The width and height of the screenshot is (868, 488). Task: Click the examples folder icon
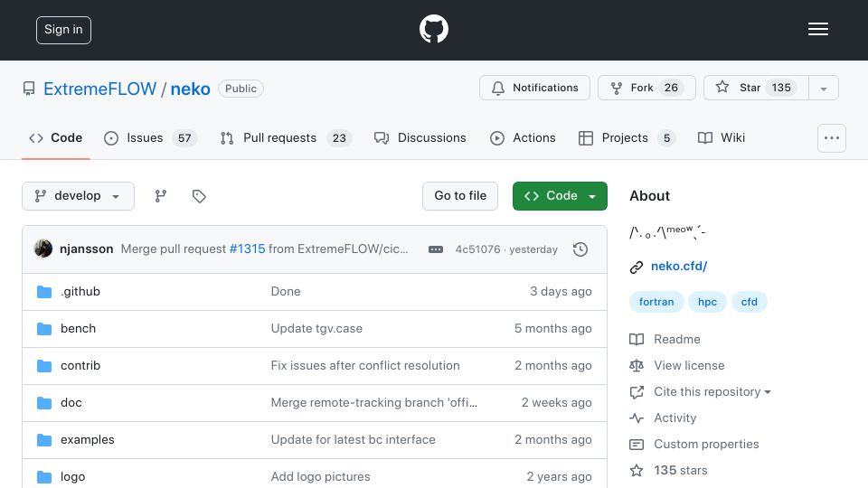pos(44,440)
